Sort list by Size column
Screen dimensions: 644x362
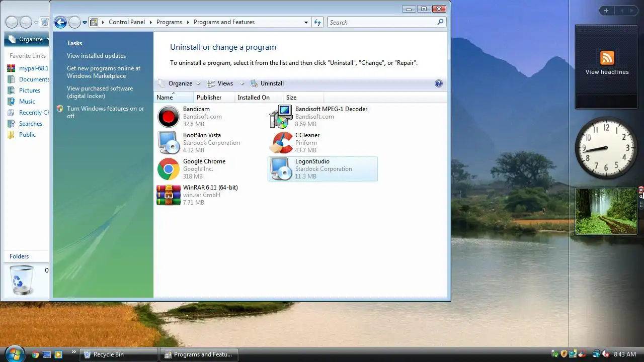click(302, 98)
